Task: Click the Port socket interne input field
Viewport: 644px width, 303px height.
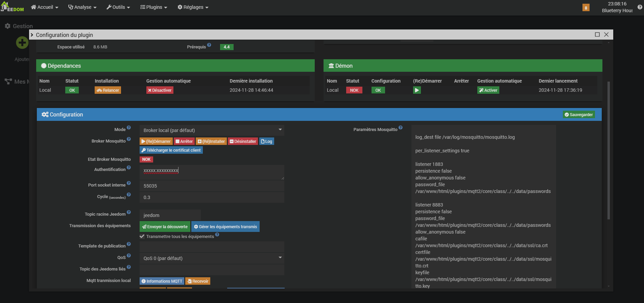Action: pyautogui.click(x=212, y=186)
